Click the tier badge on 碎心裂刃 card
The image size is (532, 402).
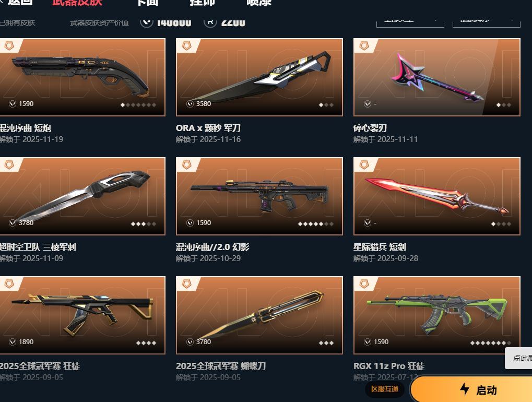tap(364, 45)
